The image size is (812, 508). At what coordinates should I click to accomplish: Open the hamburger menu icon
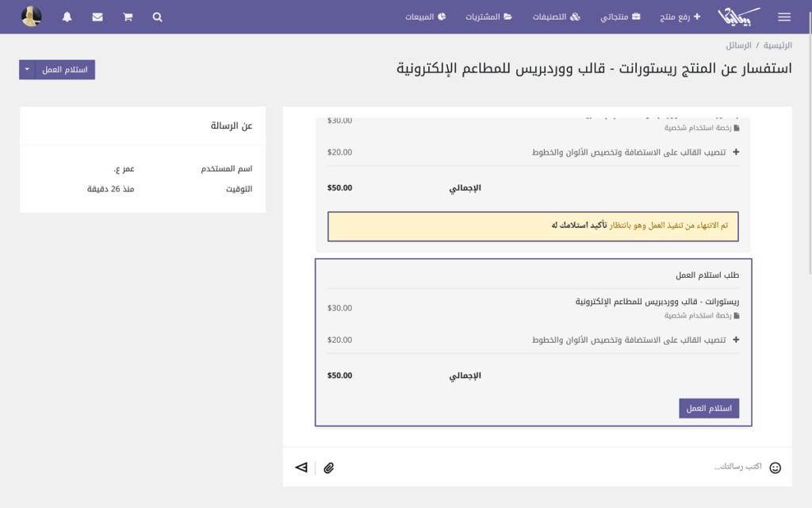784,17
